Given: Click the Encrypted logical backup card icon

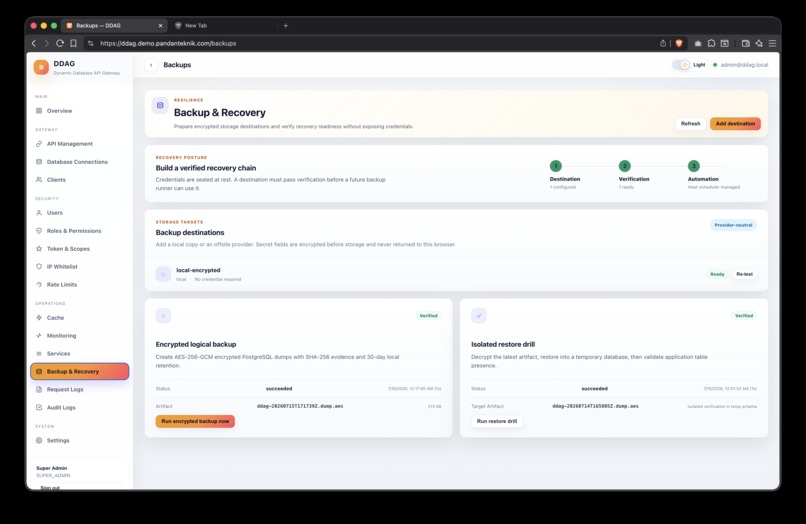Looking at the screenshot, I should (163, 316).
